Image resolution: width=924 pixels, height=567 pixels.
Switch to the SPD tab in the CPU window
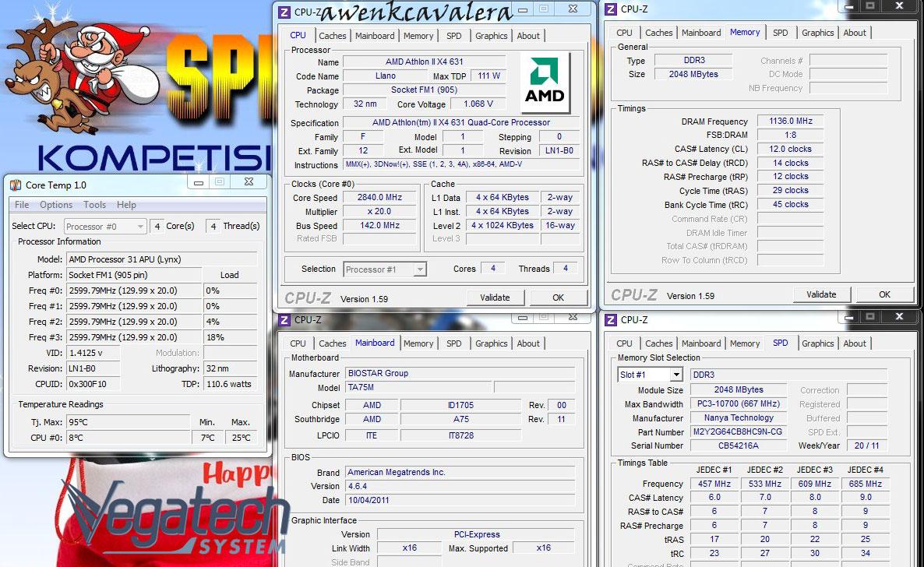tap(453, 36)
